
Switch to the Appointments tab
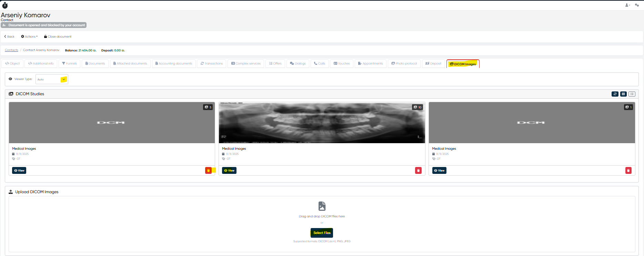[x=370, y=63]
